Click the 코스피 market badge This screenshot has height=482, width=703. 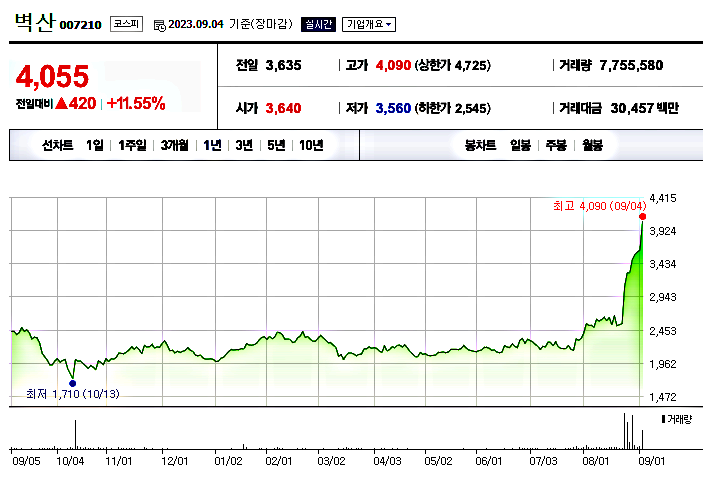pyautogui.click(x=126, y=24)
